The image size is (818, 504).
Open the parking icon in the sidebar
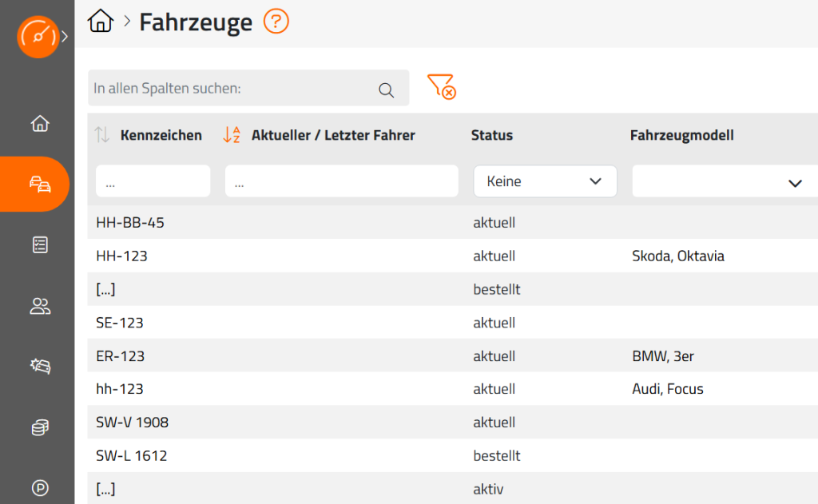click(x=40, y=488)
